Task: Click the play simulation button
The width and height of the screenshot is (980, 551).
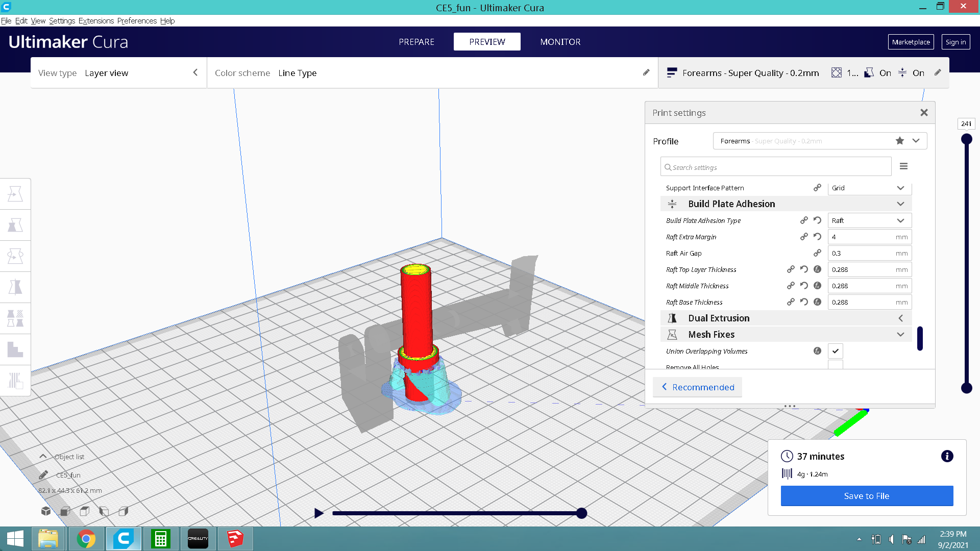Action: point(318,513)
